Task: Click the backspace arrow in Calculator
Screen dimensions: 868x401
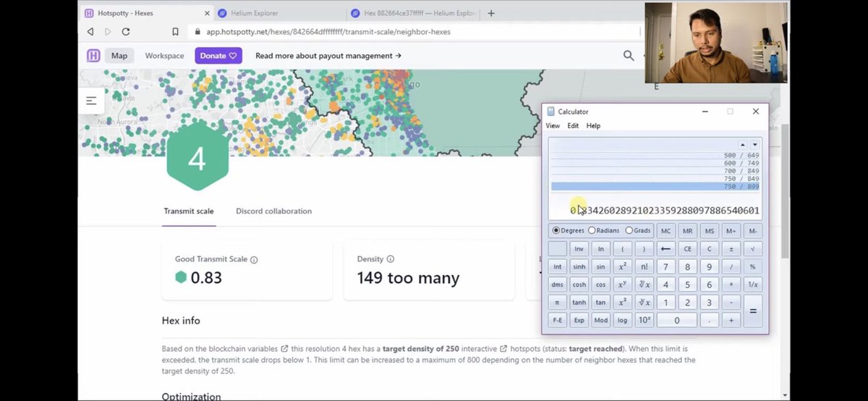Action: pos(666,249)
